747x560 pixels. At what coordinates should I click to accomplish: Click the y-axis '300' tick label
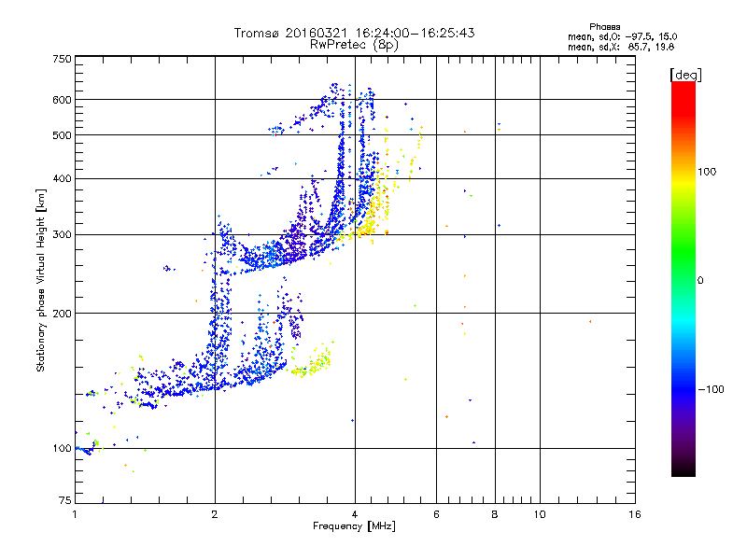tap(62, 235)
